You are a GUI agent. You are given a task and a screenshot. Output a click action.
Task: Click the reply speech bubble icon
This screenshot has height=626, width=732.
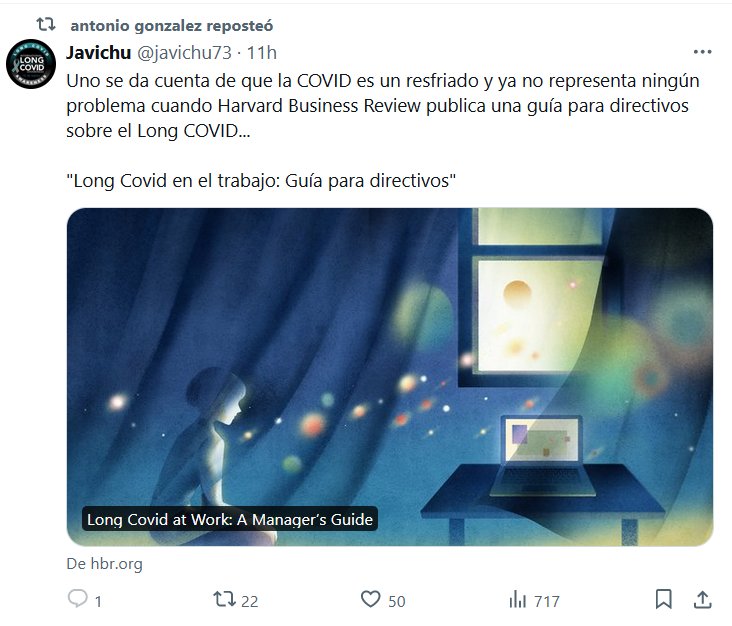click(x=77, y=598)
